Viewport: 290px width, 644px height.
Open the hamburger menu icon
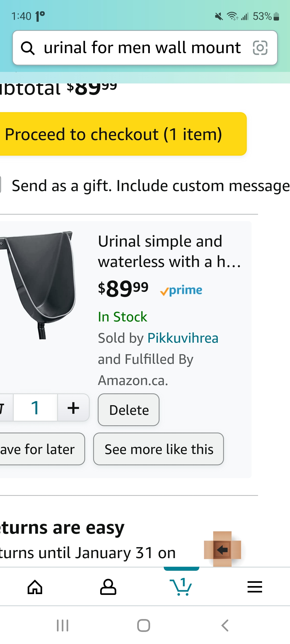point(255,587)
